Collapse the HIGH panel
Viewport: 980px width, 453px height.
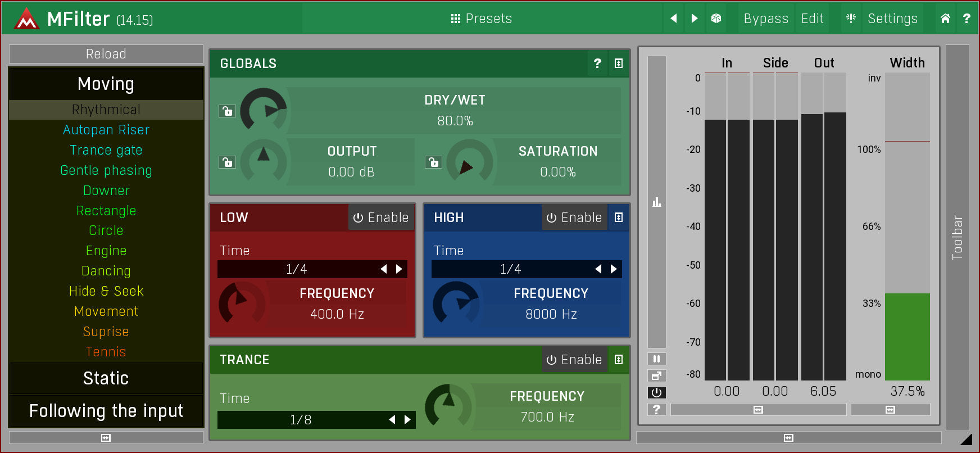pos(619,218)
